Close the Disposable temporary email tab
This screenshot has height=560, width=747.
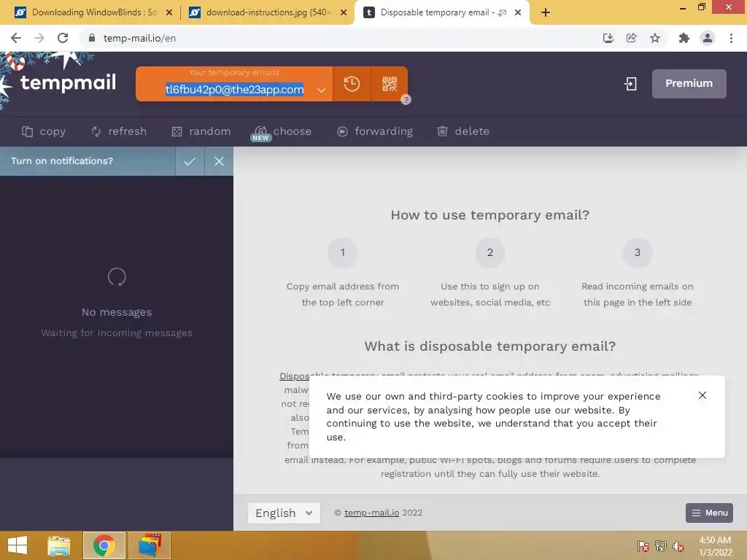518,13
